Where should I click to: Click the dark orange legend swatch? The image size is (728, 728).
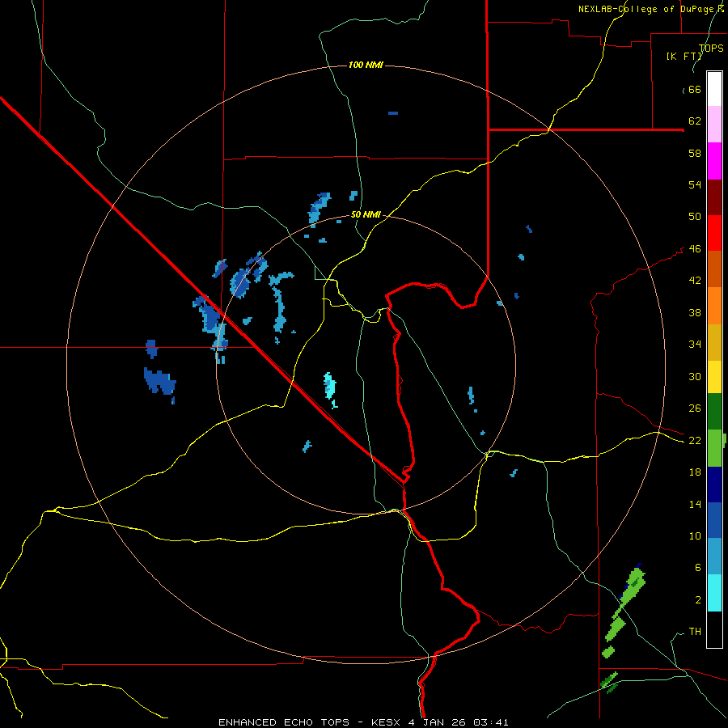[x=714, y=269]
